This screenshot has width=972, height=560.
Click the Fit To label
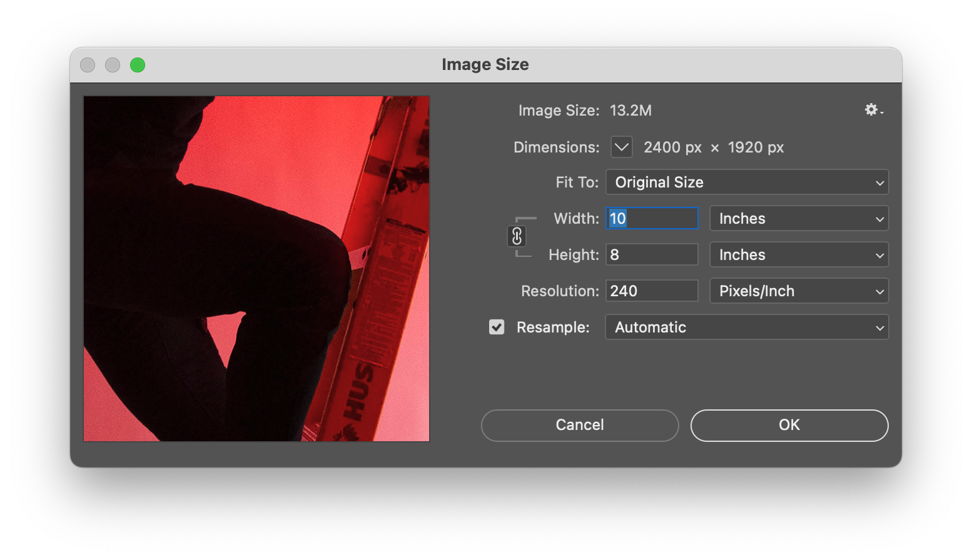[577, 182]
